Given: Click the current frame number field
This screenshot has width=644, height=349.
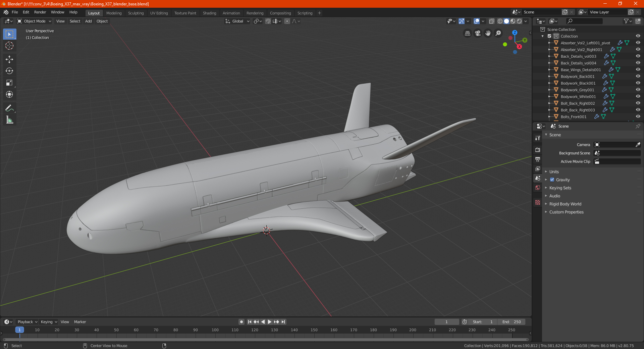Looking at the screenshot, I should click(446, 322).
